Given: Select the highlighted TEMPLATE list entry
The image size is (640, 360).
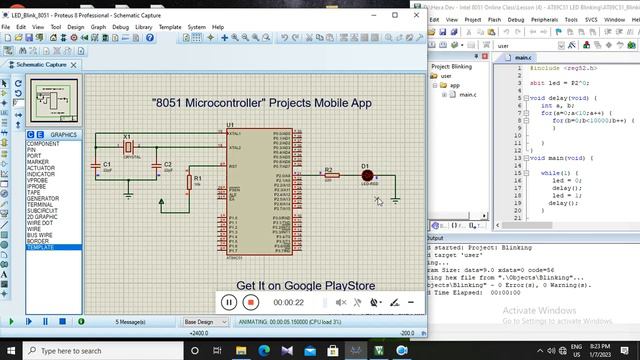Looking at the screenshot, I should point(54,247).
